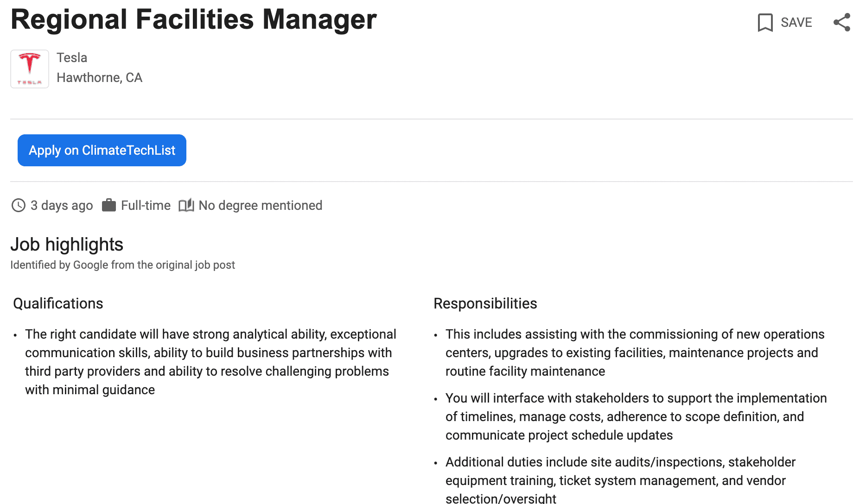Click the site audits/inspections responsibility bullet

(620, 479)
